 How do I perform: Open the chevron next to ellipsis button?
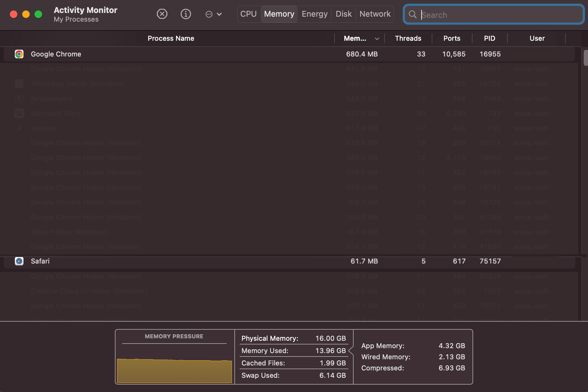220,14
